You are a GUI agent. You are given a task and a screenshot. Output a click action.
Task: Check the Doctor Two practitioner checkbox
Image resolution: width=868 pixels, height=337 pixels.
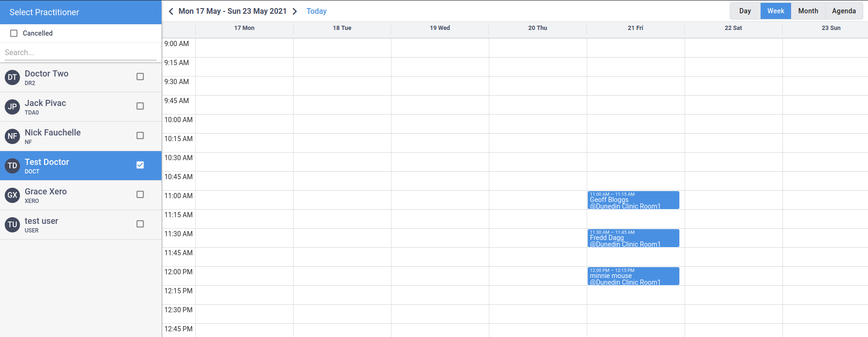point(140,77)
